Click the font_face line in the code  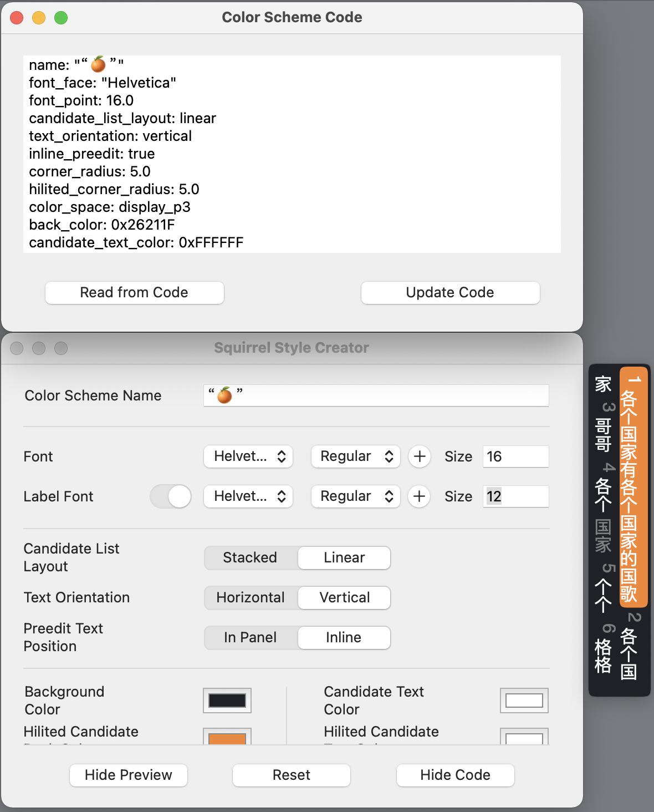tap(103, 83)
